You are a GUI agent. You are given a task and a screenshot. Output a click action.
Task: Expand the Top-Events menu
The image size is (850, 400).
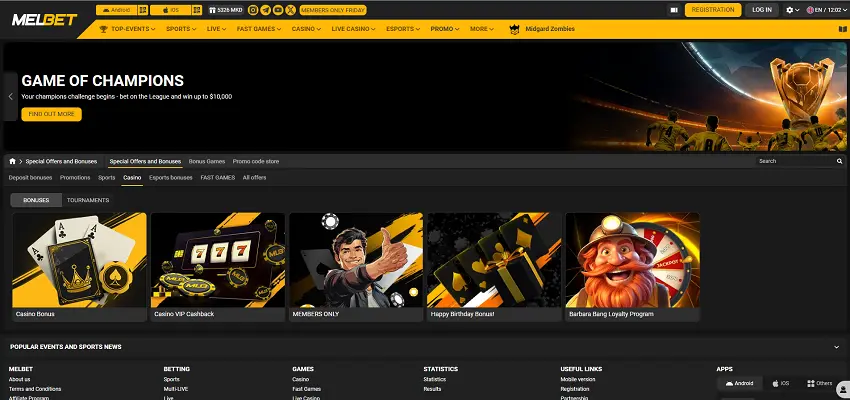coord(128,29)
